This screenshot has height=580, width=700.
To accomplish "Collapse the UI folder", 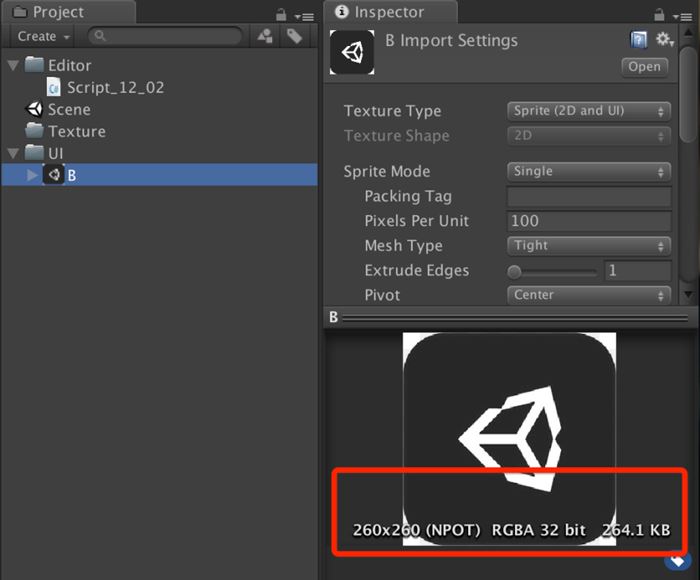I will click(x=12, y=153).
